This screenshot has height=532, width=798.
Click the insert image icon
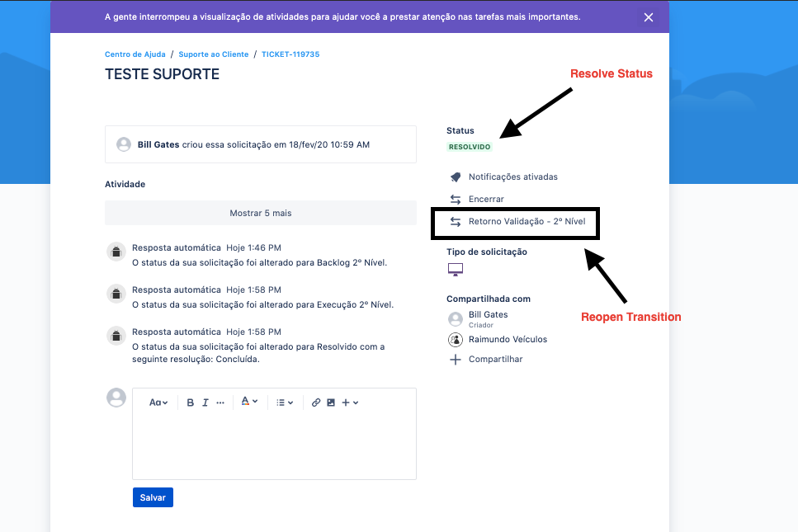[x=331, y=403]
